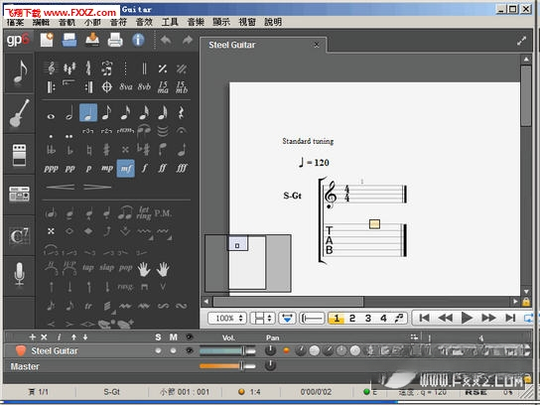Screen dimensions: 540x405
Task: Select the half note duration
Action: point(69,113)
